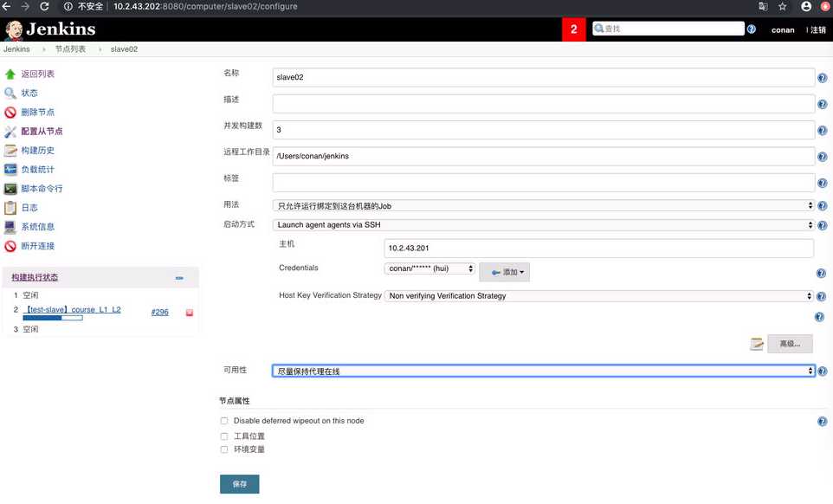Click the 节点列表 breadcrumb link

[x=70, y=49]
